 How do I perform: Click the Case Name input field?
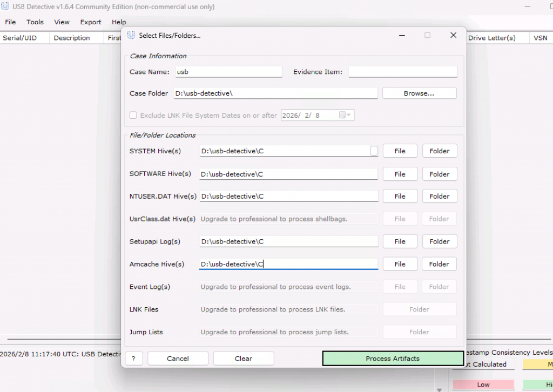point(228,72)
